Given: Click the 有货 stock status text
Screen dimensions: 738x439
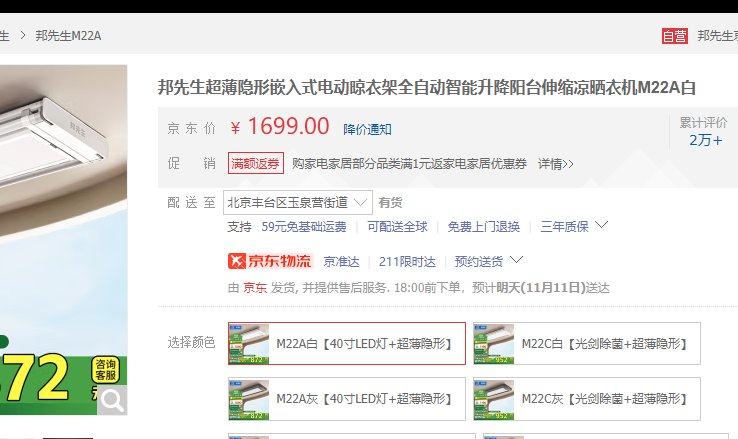Looking at the screenshot, I should pos(390,203).
